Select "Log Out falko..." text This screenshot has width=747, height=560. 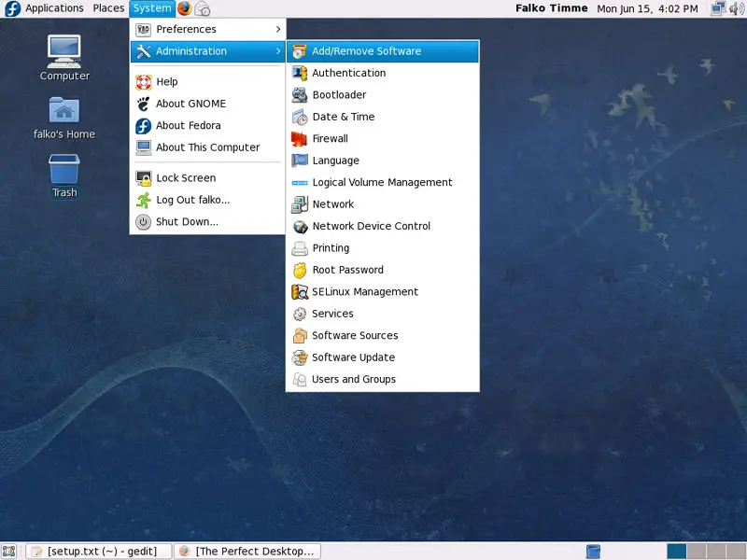tap(193, 200)
